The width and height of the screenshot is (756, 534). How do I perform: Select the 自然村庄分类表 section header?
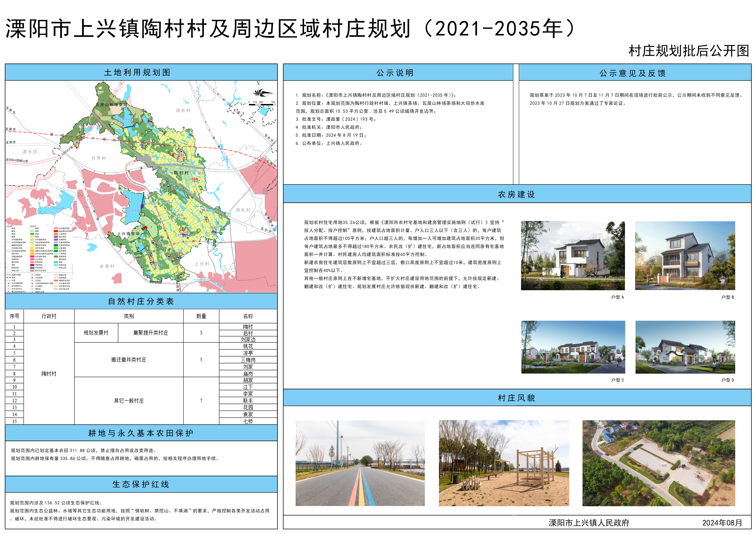click(x=141, y=301)
